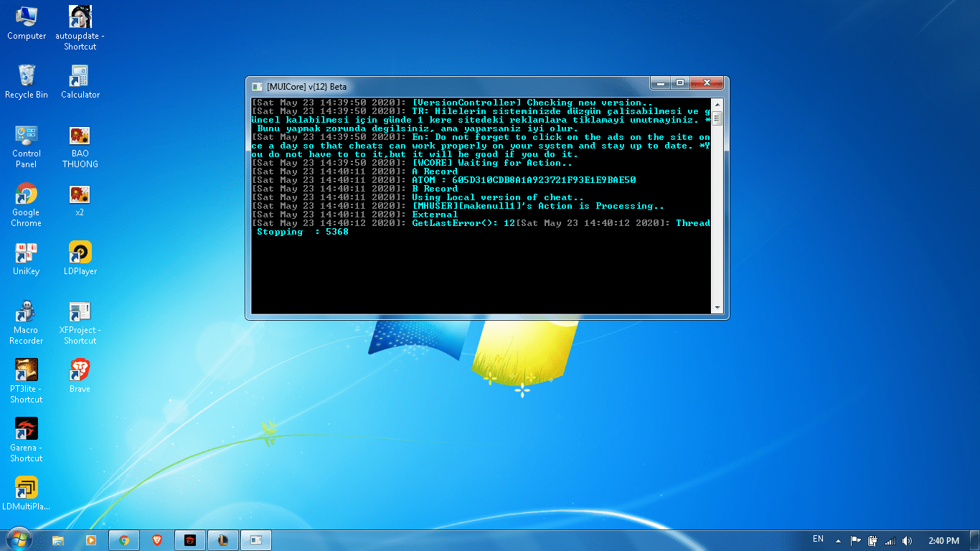
Task: Select the Macro Recorder desktop icon
Action: (x=27, y=323)
